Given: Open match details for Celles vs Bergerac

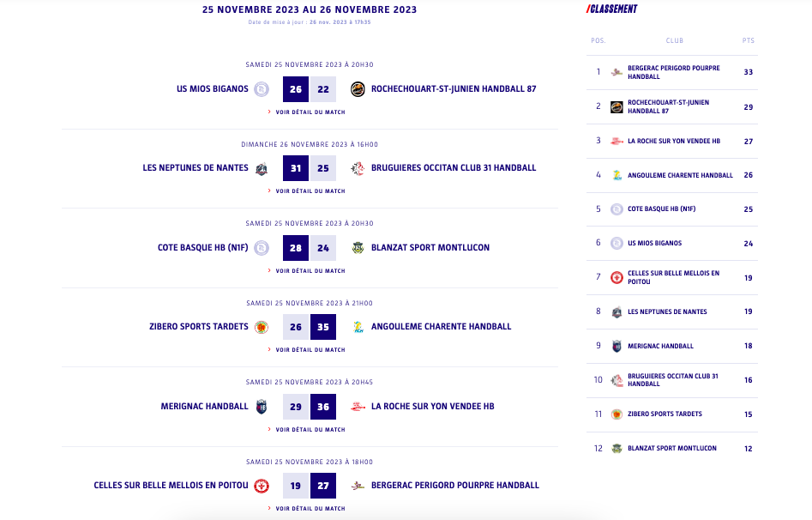Looking at the screenshot, I should [310, 509].
